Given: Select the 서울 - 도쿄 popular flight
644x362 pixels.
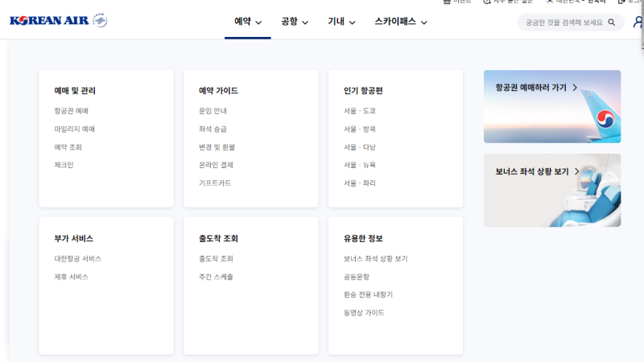Looking at the screenshot, I should 360,110.
